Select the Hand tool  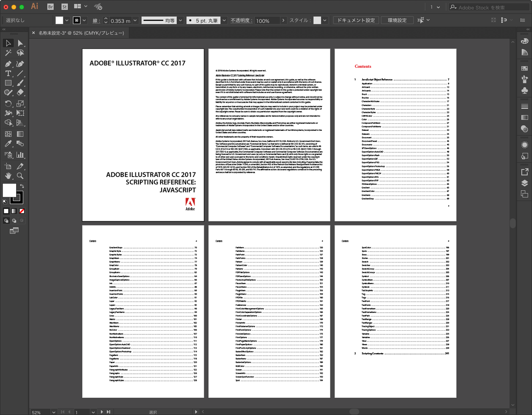pyautogui.click(x=8, y=176)
